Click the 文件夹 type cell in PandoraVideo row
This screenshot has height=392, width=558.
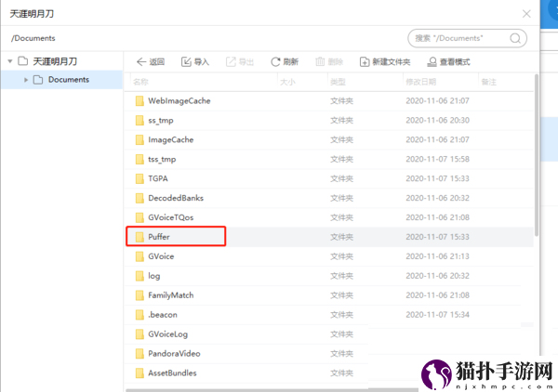pyautogui.click(x=341, y=354)
